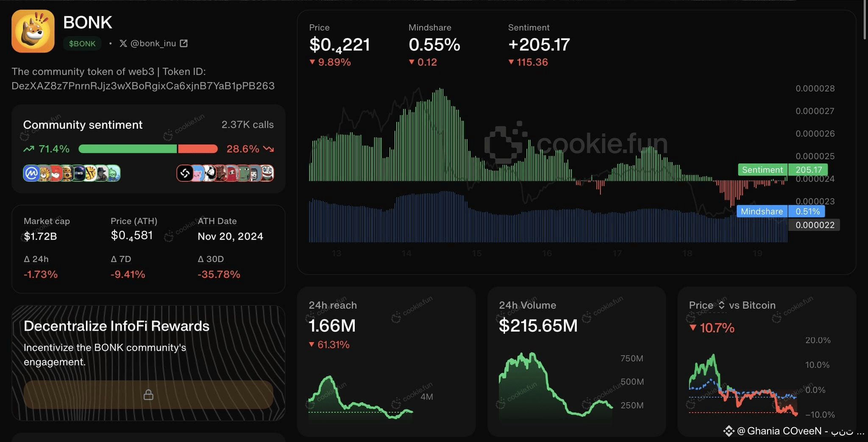Screen dimensions: 868x442
Task: Click the red down triangle next to 9.89%
Action: click(312, 62)
